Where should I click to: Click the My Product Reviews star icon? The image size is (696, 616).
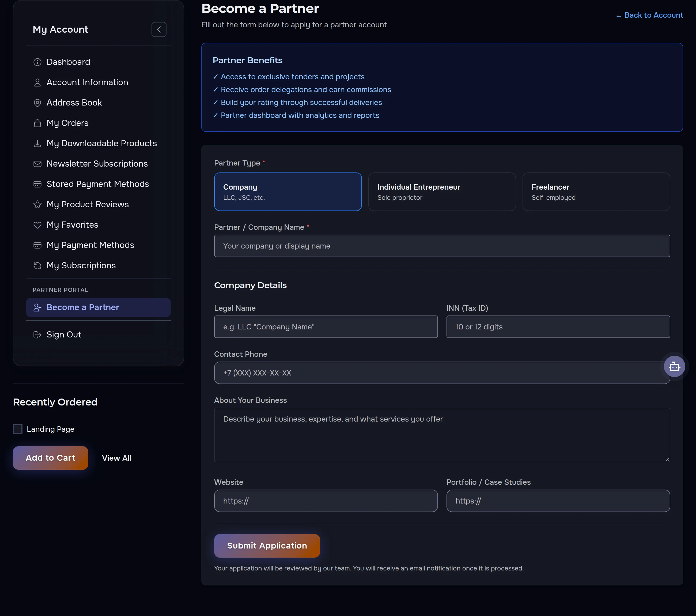point(37,204)
